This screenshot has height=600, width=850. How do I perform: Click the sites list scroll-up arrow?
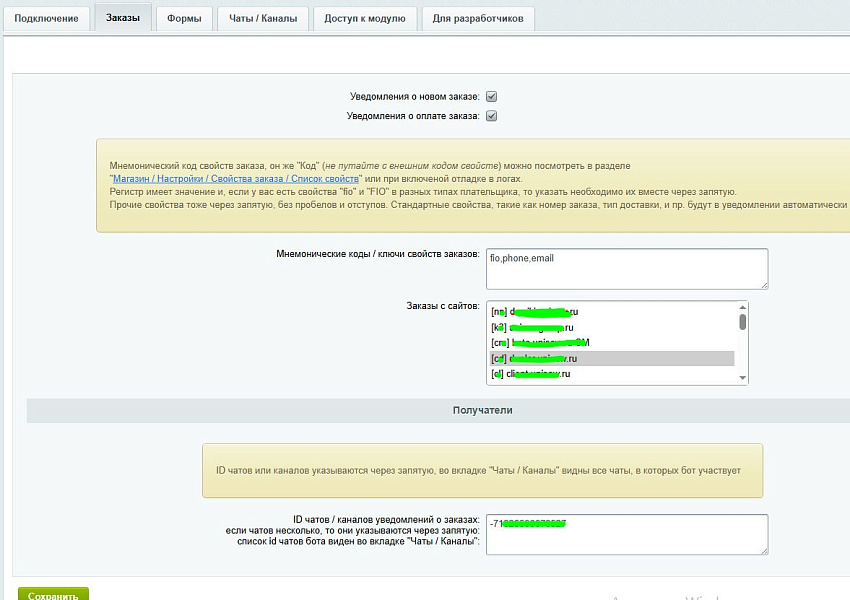[742, 309]
